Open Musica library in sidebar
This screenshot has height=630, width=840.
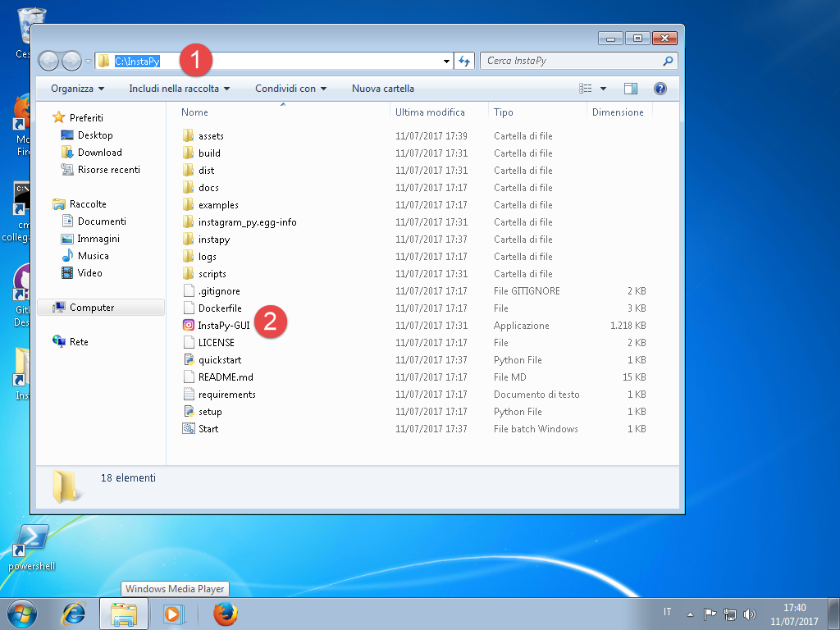click(85, 256)
